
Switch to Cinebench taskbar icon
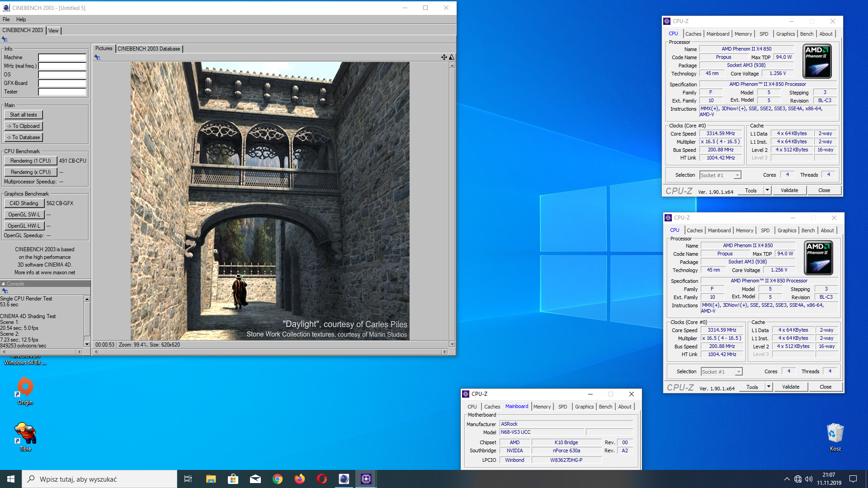[x=344, y=479]
